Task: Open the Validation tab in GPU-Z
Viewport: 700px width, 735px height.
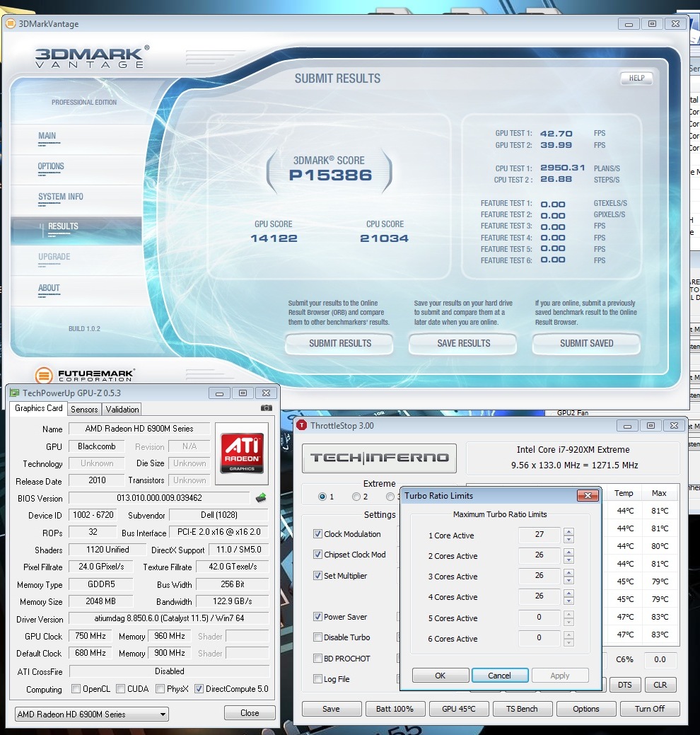Action: tap(122, 409)
